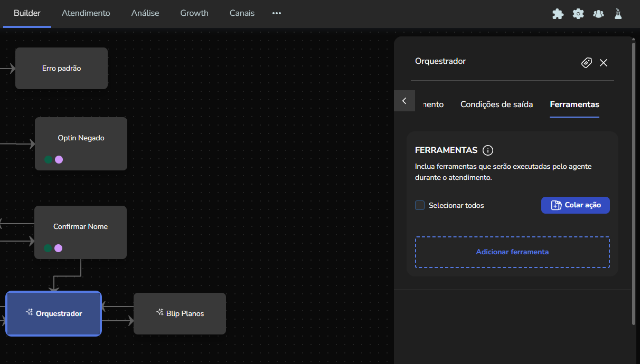The image size is (640, 364).
Task: Click the purple dot on Confirmar Nome block
Action: pos(59,248)
